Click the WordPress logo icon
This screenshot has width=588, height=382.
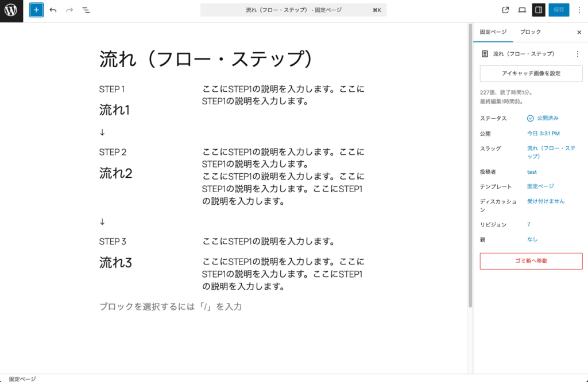click(11, 10)
